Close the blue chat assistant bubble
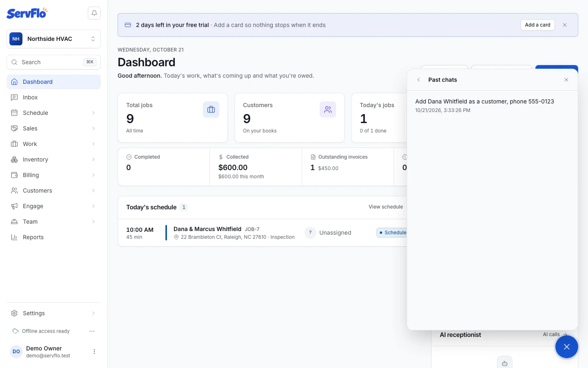Screen dimensions: 588x368 [566, 347]
